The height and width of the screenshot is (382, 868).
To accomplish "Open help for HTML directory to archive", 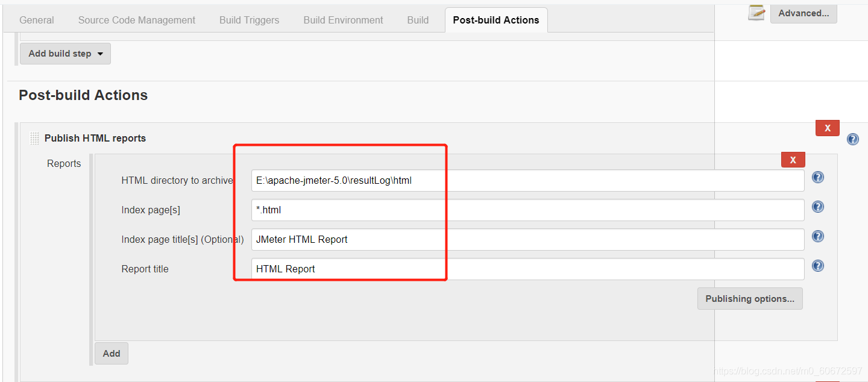I will [818, 177].
